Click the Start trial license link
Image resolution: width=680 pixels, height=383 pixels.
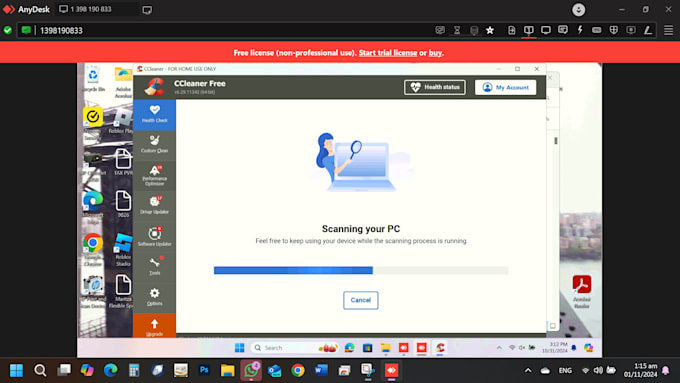tap(388, 53)
